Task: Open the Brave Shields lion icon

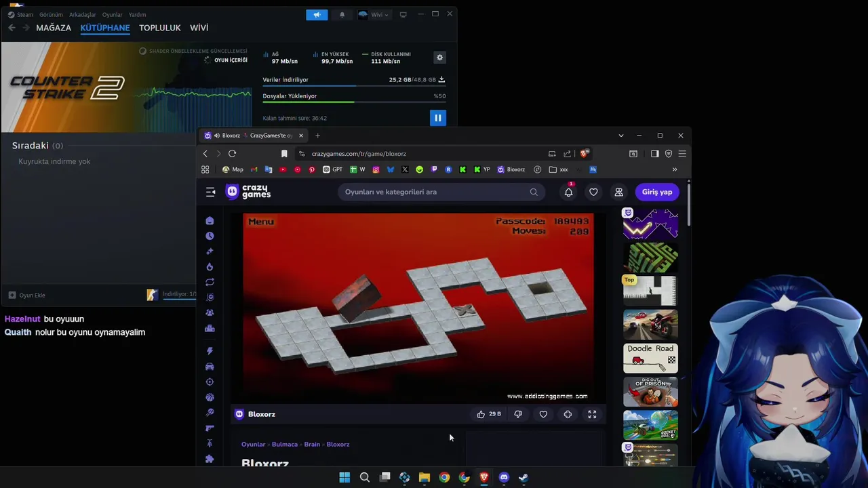Action: click(584, 154)
